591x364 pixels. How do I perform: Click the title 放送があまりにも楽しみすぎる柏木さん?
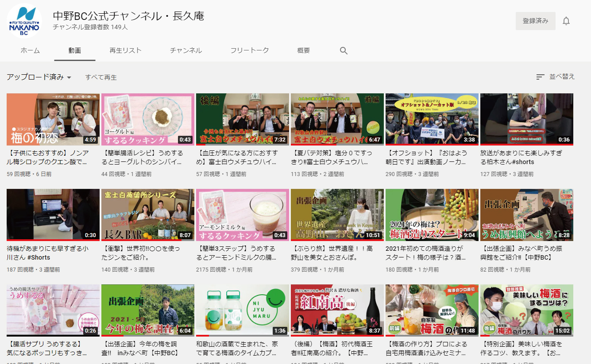point(521,157)
